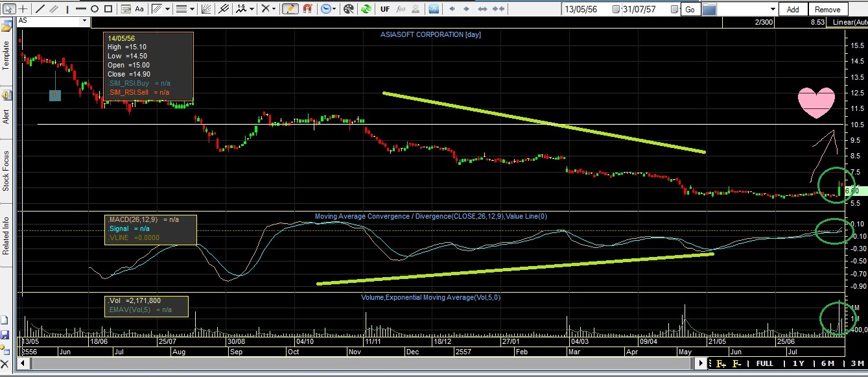Click the F- zoom out button
The height and width of the screenshot is (377, 868).
(x=737, y=364)
